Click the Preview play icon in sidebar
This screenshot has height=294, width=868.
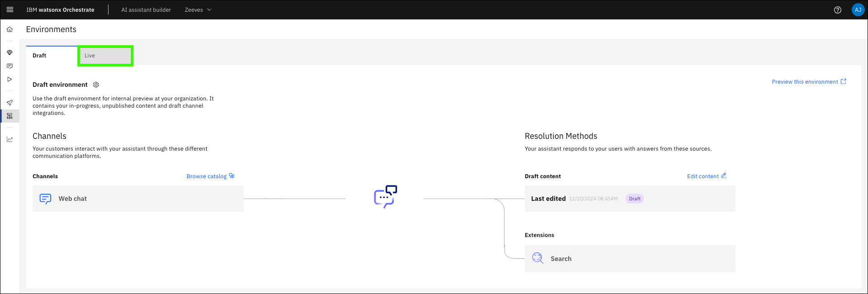coord(9,79)
